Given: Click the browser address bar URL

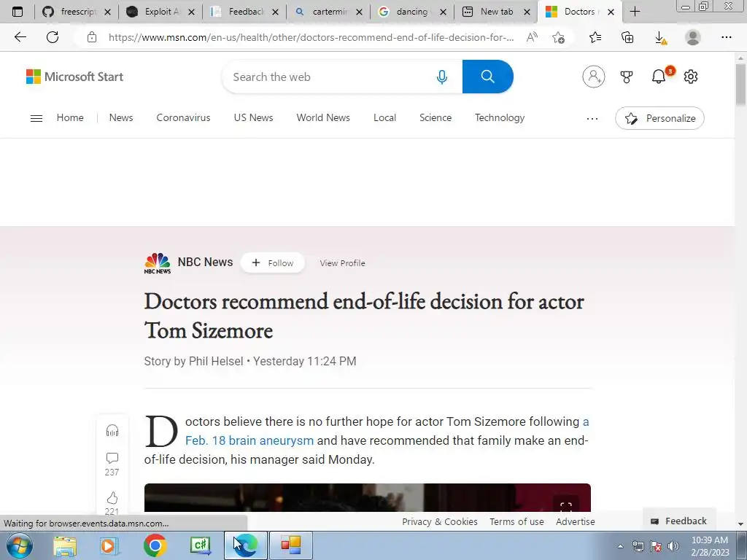Looking at the screenshot, I should [x=311, y=37].
